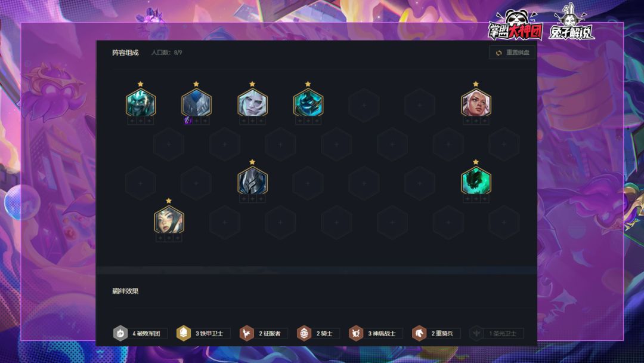Image resolution: width=644 pixels, height=363 pixels.
Task: Add champion to empty hex right of teal champion
Action: coord(364,105)
